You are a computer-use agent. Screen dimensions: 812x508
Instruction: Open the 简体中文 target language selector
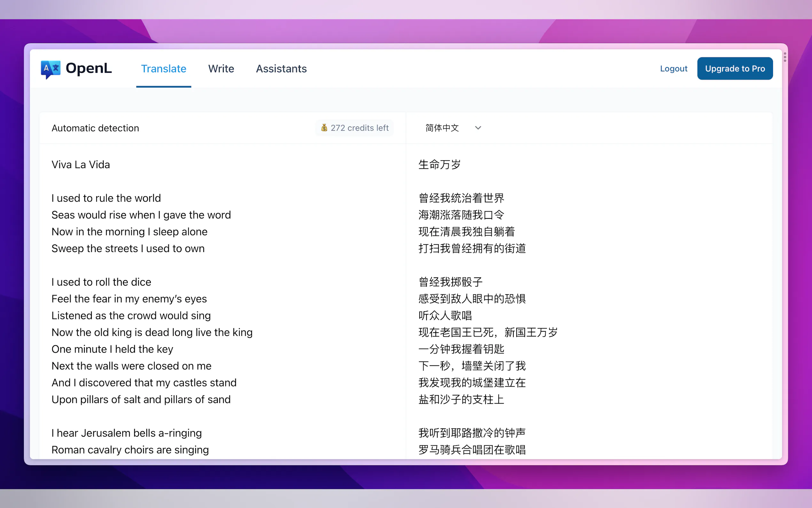(x=442, y=128)
